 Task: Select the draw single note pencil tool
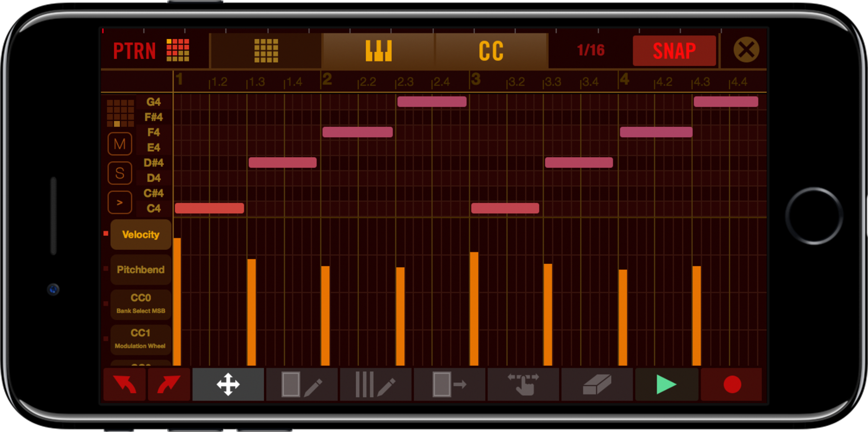pos(302,384)
